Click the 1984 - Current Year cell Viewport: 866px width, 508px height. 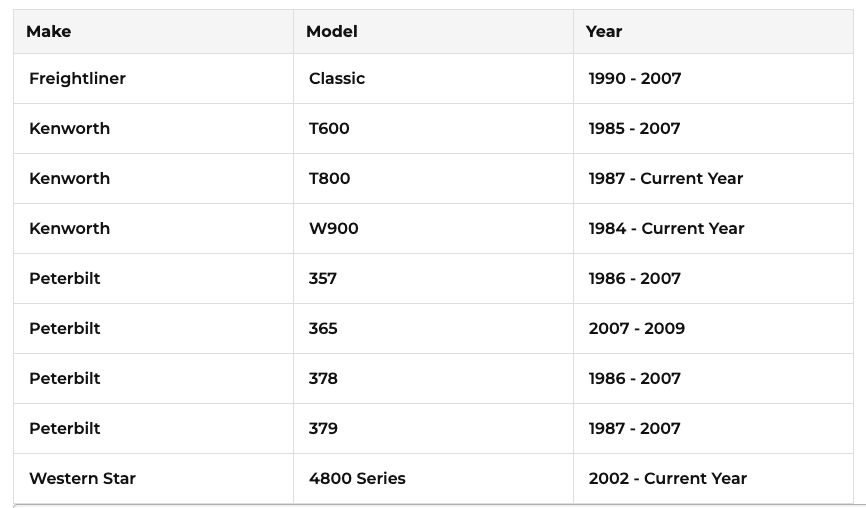(x=667, y=229)
